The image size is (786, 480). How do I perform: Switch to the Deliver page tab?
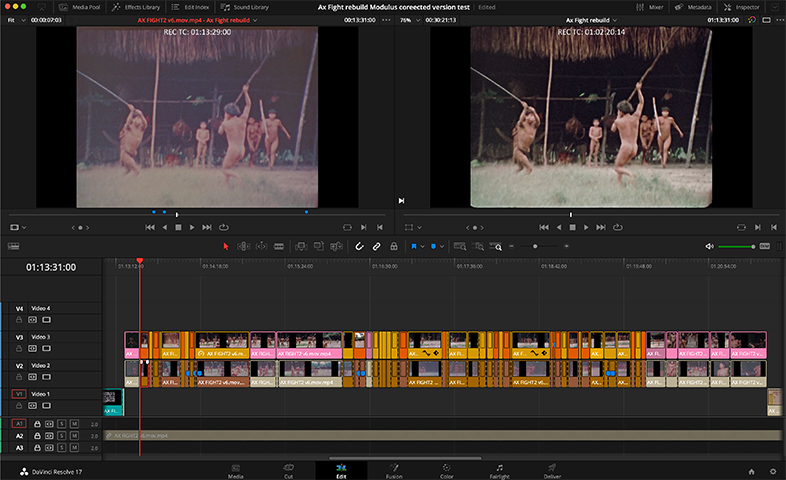(552, 471)
